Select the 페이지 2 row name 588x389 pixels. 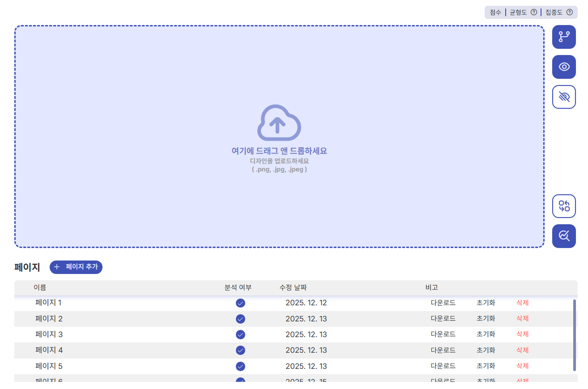coord(49,319)
